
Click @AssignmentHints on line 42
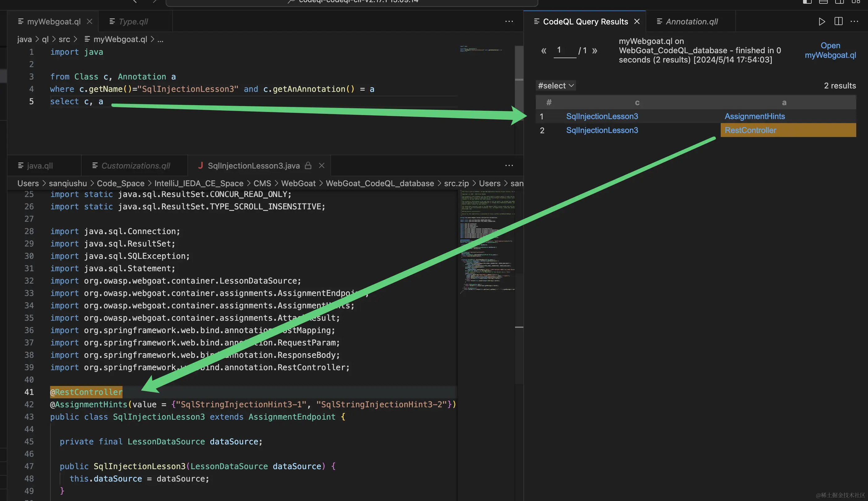coord(89,405)
